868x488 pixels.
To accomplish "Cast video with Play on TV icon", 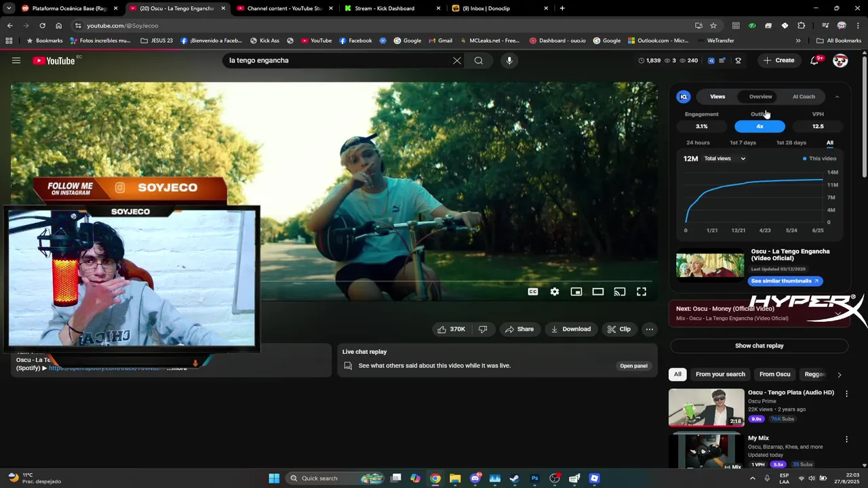I will coord(620,291).
